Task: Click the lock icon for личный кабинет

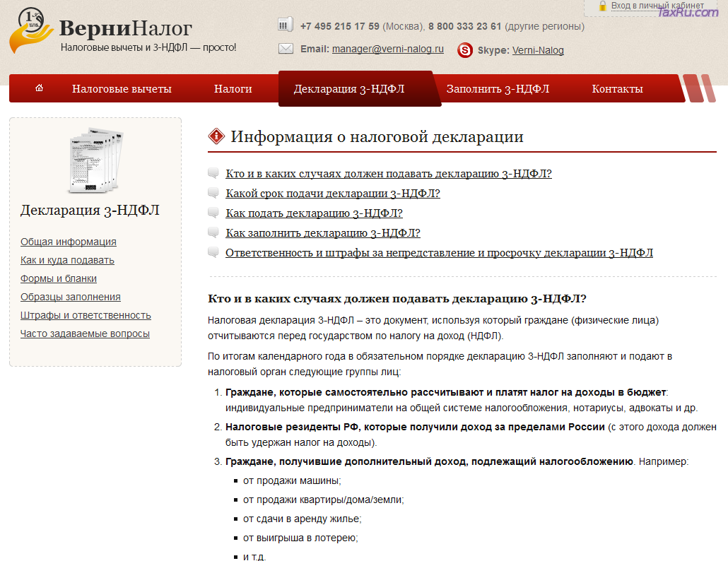Action: (602, 6)
